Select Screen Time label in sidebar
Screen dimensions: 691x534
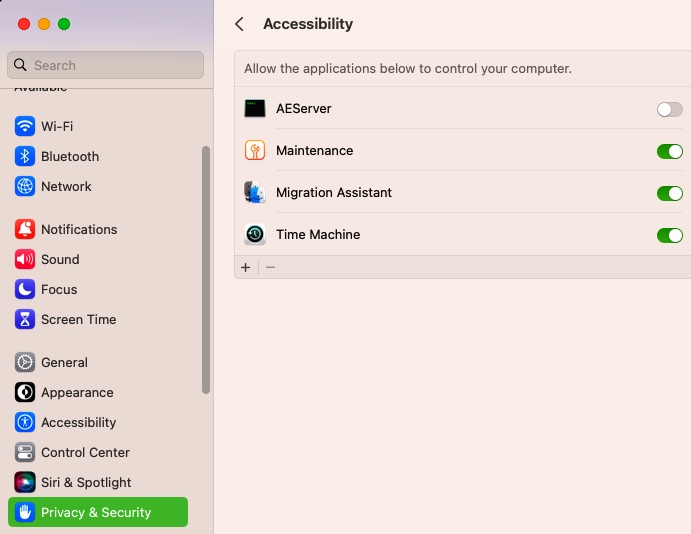pos(78,319)
